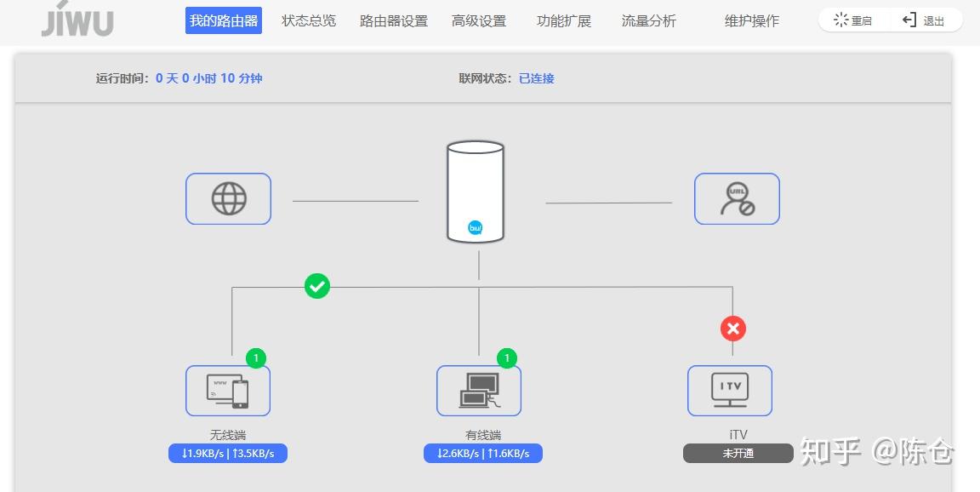
Task: Open the internet connection globe icon
Action: (227, 198)
